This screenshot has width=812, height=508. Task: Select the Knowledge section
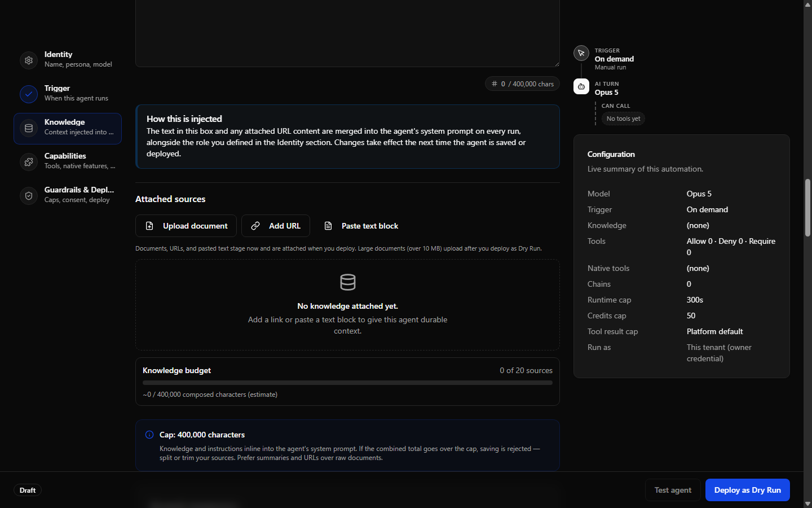[68, 128]
